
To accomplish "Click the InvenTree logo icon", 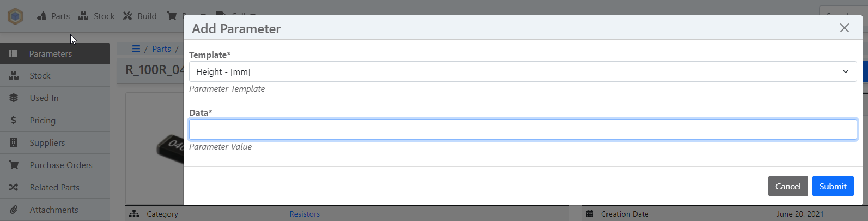I will pyautogui.click(x=15, y=16).
